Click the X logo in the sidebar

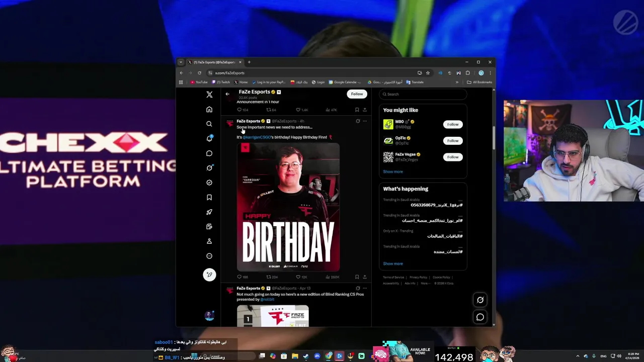click(x=209, y=95)
